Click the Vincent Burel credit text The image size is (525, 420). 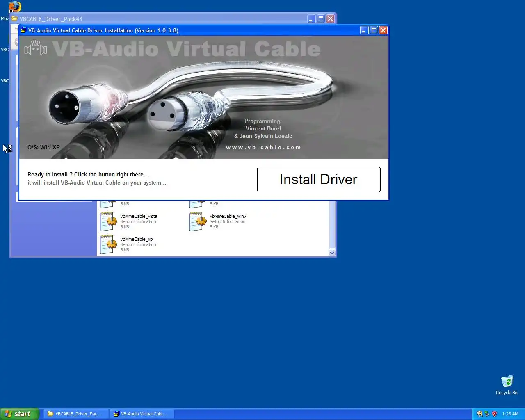(263, 128)
